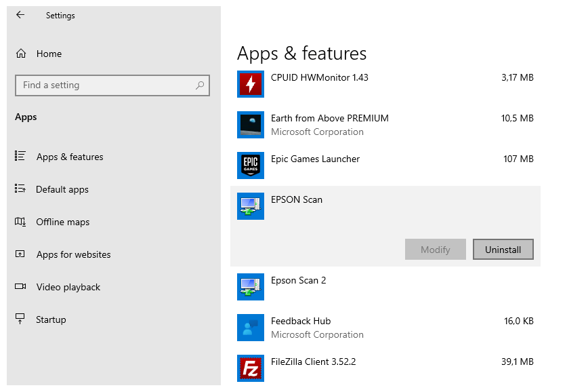Screen dimensions: 588x390
Task: Click the 39,1 MB size value
Action: 517,362
